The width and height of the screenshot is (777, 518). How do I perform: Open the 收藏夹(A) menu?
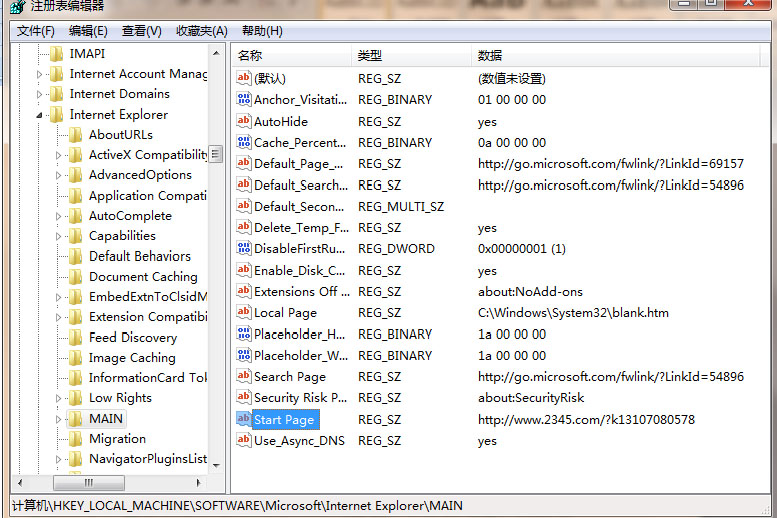click(x=201, y=31)
